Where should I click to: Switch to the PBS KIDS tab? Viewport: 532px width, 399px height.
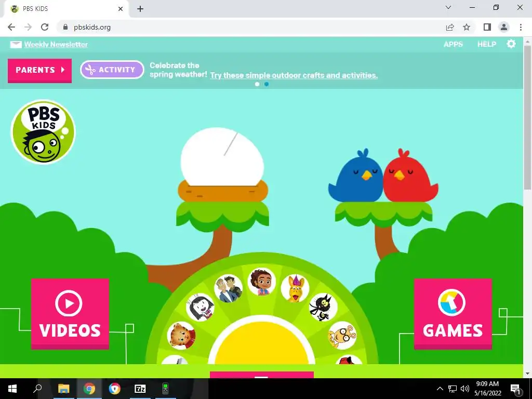coord(66,9)
